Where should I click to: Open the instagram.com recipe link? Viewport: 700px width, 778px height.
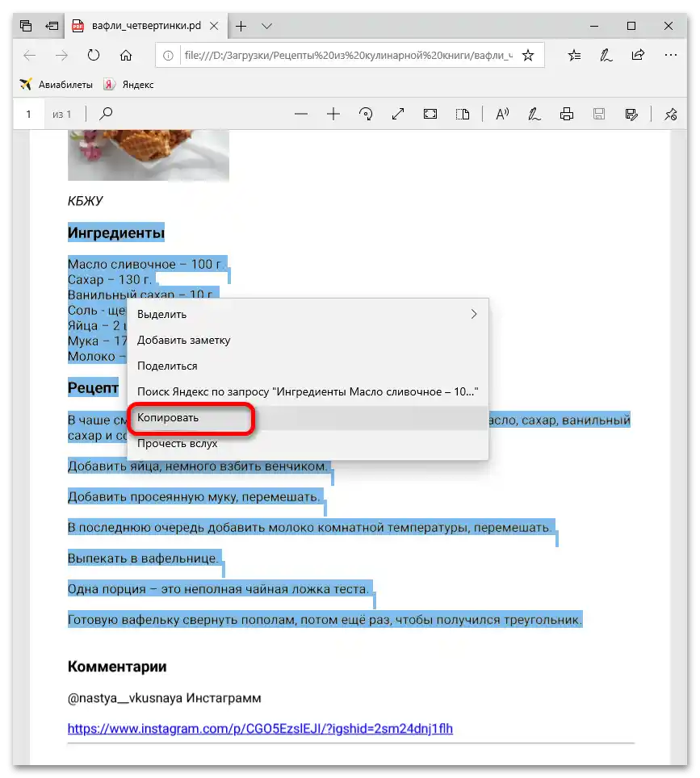pos(260,729)
